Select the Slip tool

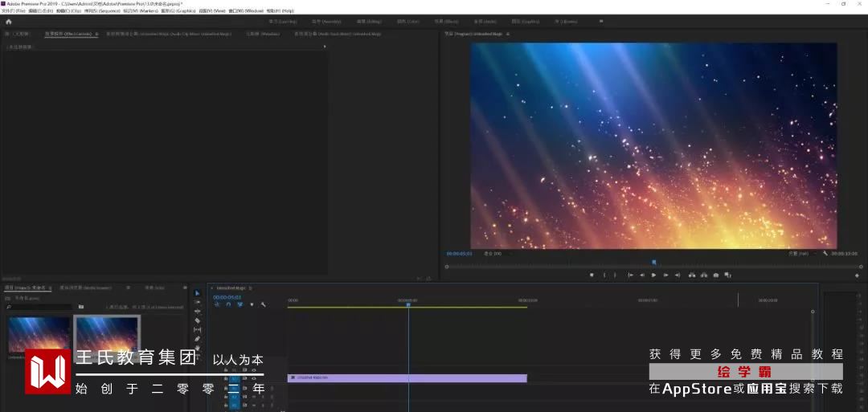point(198,329)
